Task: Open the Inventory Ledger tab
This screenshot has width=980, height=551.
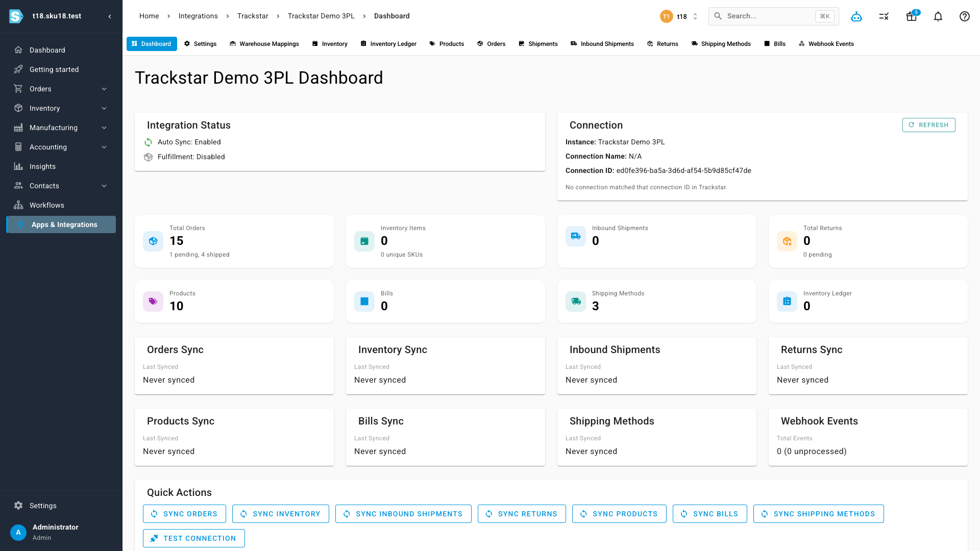Action: 388,44
